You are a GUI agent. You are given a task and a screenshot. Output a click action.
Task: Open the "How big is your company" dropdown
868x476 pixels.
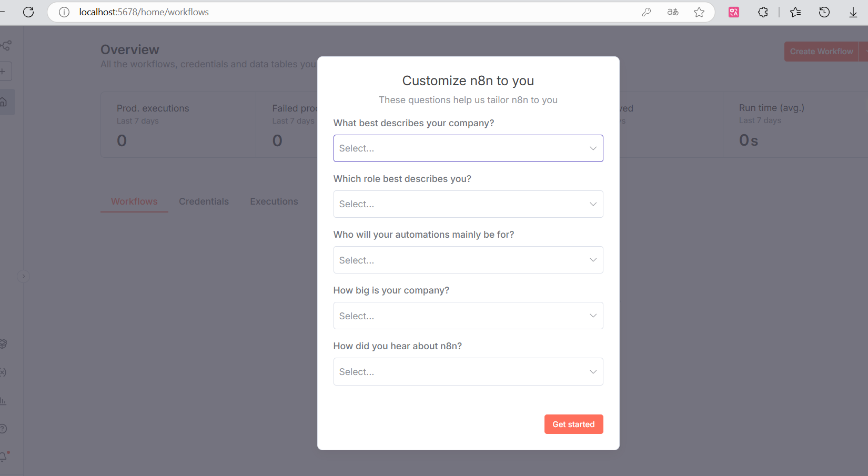[468, 316]
